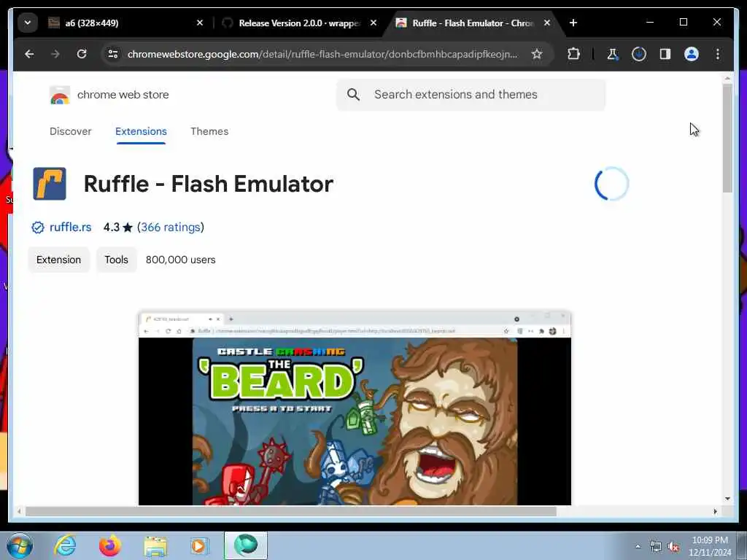This screenshot has height=560, width=747.
Task: Open the Chrome Labs flask icon
Action: [612, 54]
